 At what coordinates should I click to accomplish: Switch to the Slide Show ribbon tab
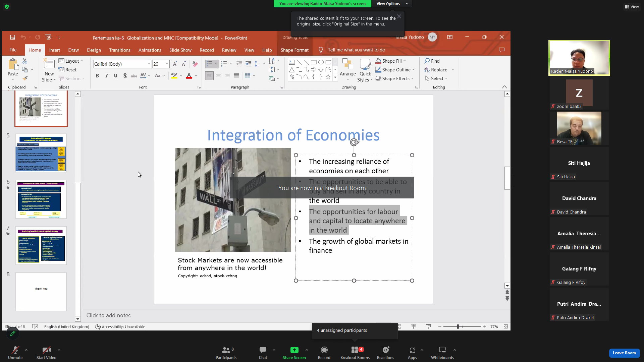tap(180, 50)
